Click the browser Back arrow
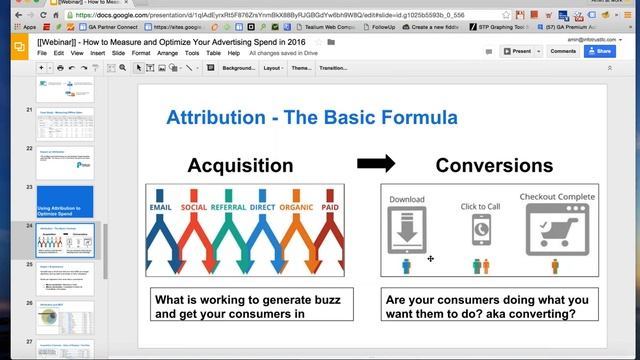Image resolution: width=640 pixels, height=360 pixels. pos(18,15)
